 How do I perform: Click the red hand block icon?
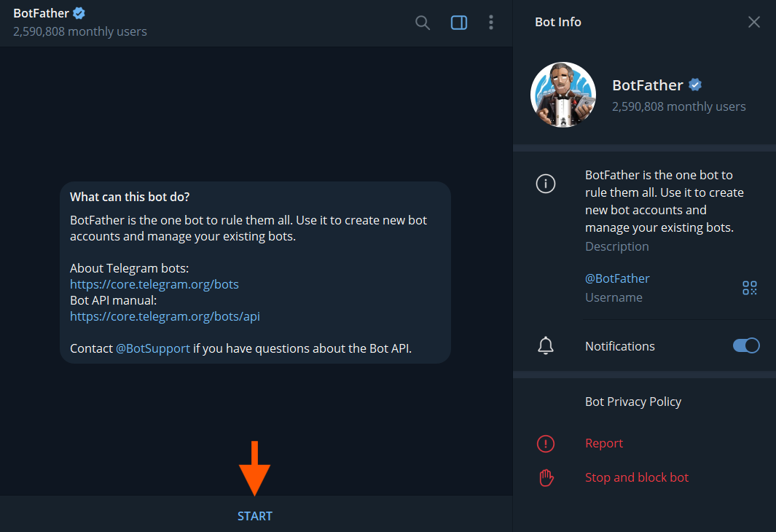coord(546,477)
